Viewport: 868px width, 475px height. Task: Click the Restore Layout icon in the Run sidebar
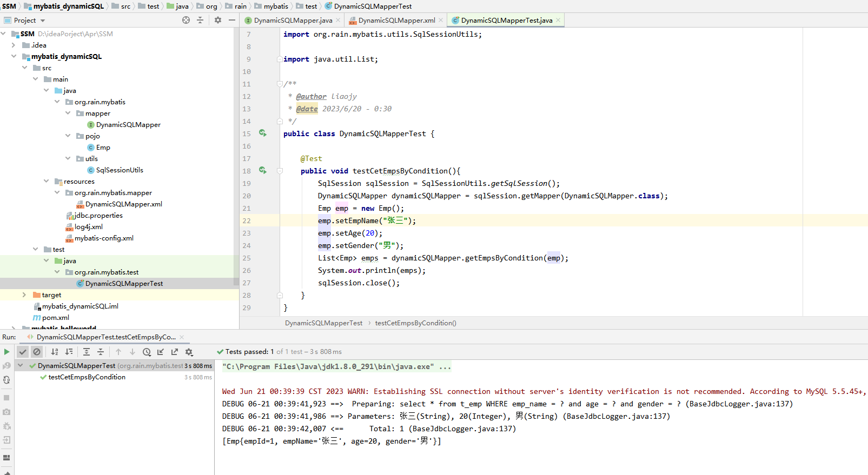[x=6, y=458]
